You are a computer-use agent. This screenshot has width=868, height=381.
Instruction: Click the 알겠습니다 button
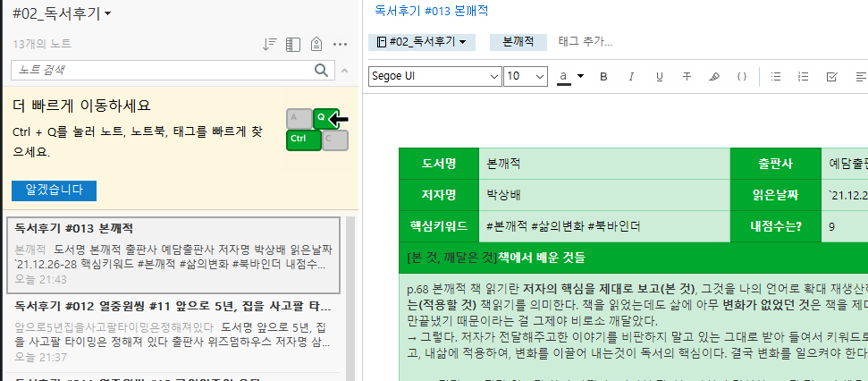55,190
